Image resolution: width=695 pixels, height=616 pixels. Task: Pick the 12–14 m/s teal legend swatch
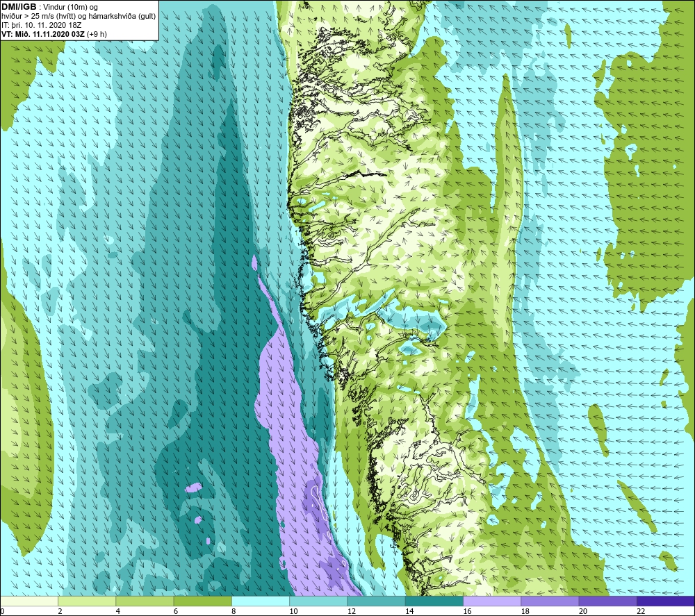click(x=376, y=601)
